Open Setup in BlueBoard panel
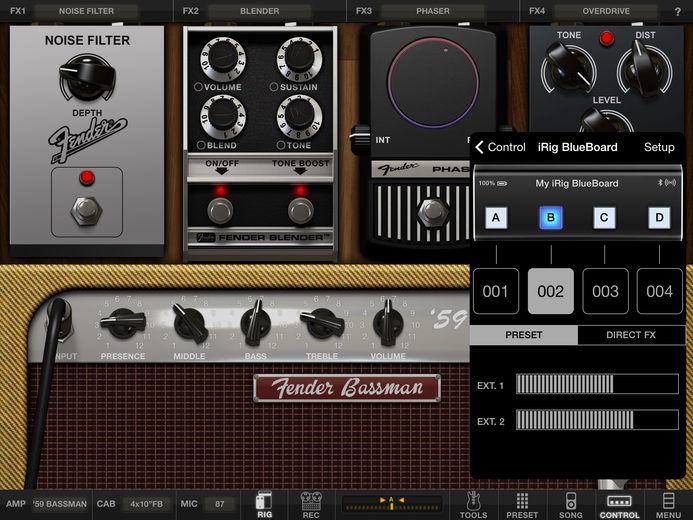The width and height of the screenshot is (693, 520). (x=659, y=147)
